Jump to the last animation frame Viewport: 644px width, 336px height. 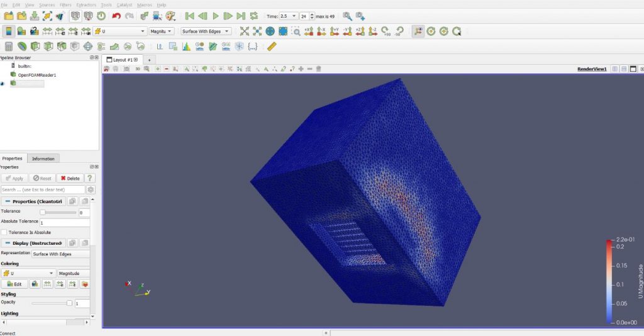tap(241, 16)
